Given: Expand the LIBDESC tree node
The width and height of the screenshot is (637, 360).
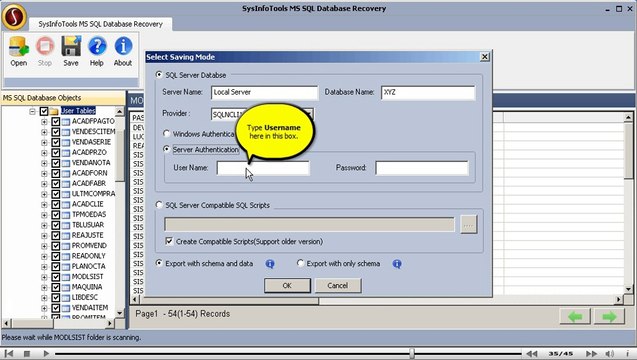Looking at the screenshot, I should pos(44,298).
